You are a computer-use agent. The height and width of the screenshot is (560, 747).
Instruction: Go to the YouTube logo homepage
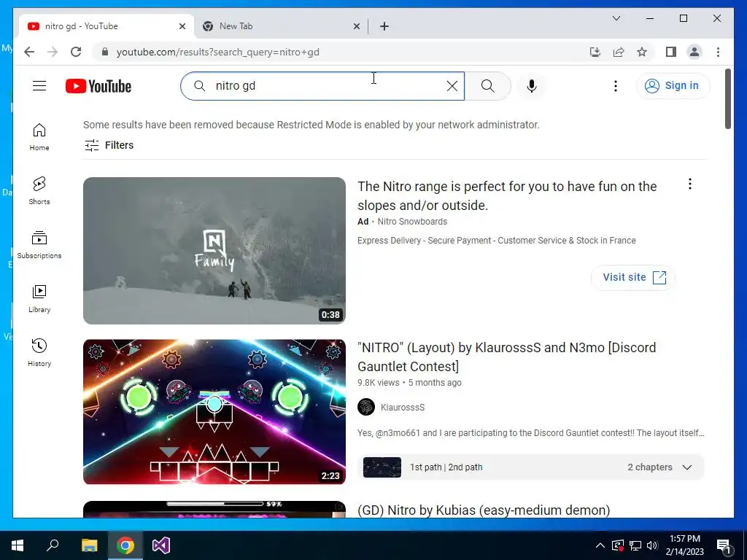[x=98, y=86]
